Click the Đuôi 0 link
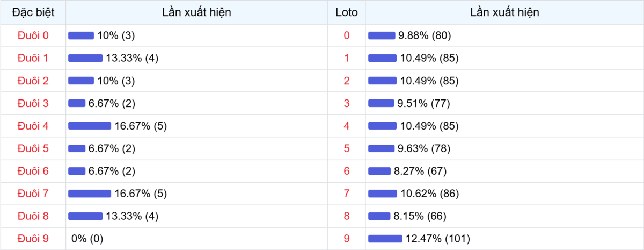 (x=33, y=35)
